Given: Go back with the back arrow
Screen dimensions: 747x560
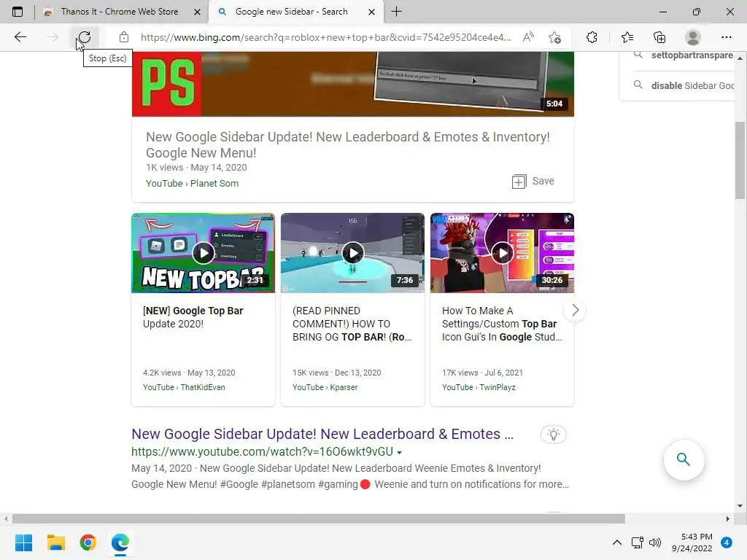Looking at the screenshot, I should (x=20, y=37).
